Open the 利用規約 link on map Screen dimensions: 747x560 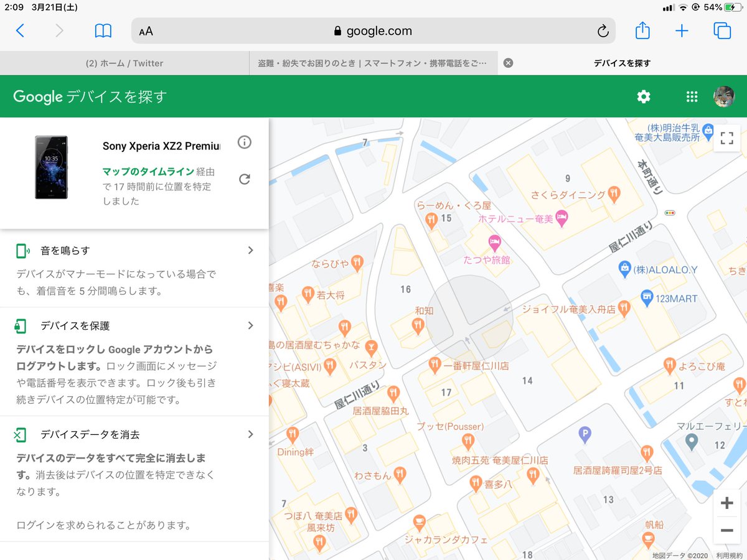point(728,556)
